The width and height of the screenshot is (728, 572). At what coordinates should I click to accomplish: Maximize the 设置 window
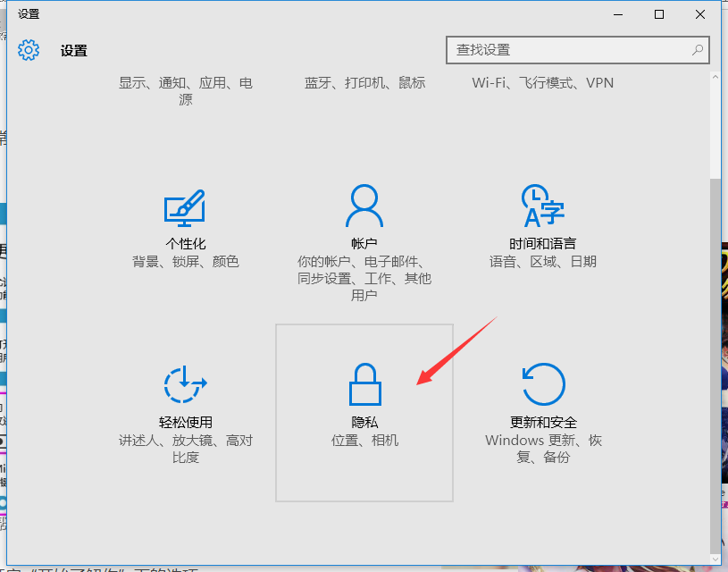[x=659, y=14]
